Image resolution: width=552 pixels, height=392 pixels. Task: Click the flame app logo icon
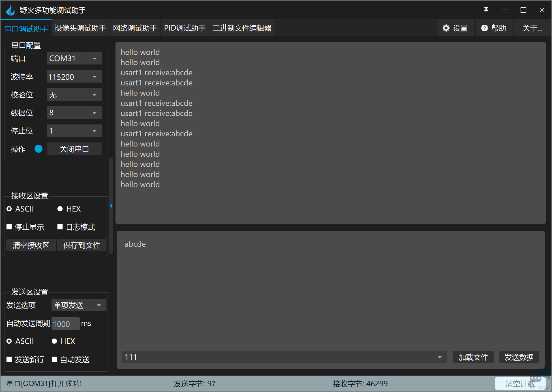pyautogui.click(x=10, y=10)
